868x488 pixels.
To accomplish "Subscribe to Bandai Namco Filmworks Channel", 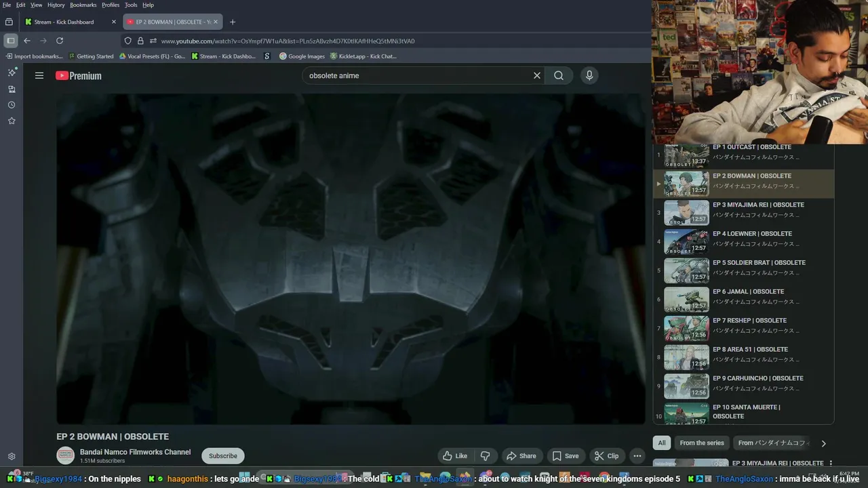I will click(223, 456).
